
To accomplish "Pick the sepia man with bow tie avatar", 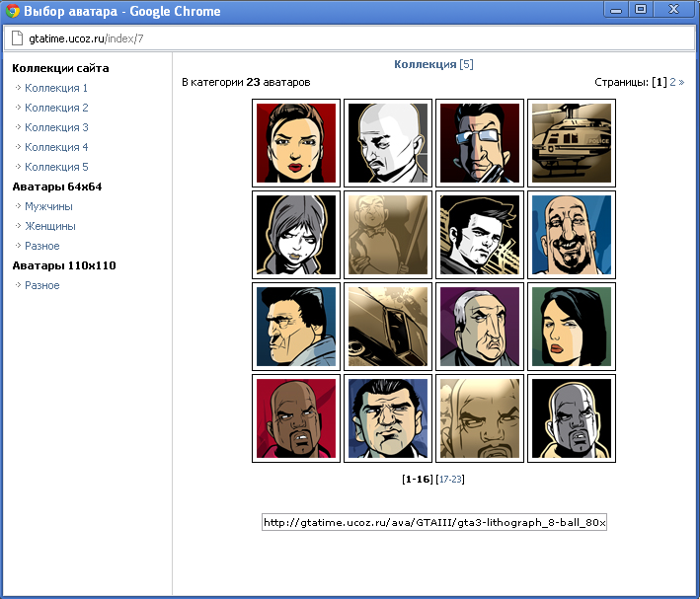I will coord(388,235).
